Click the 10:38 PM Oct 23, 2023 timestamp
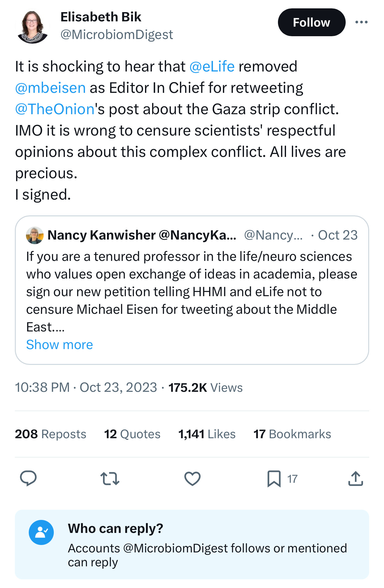The image size is (384, 588). click(86, 387)
